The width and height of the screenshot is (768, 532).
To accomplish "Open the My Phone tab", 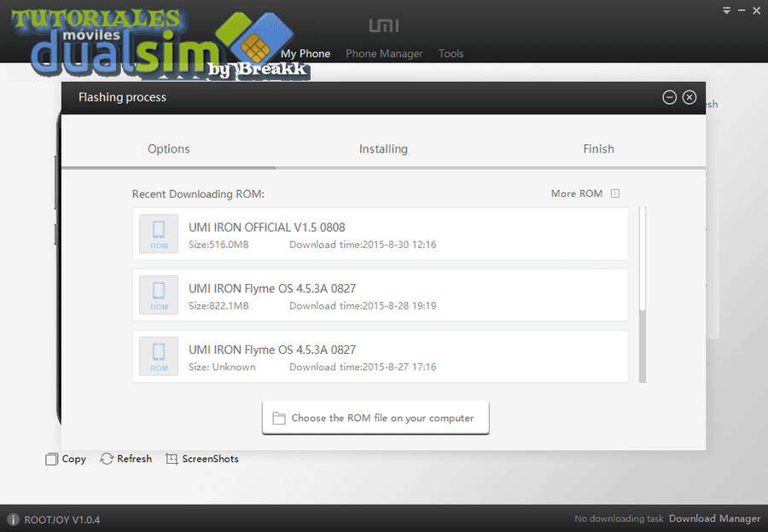I will [305, 54].
